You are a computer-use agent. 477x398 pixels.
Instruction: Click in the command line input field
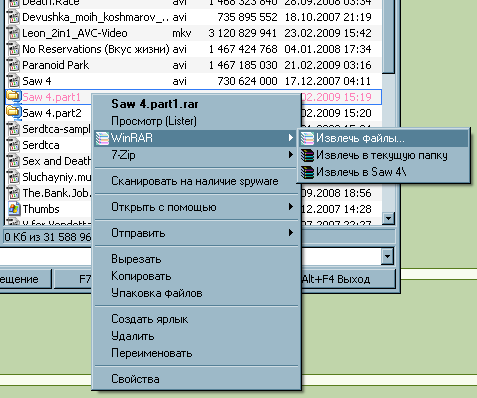click(x=46, y=257)
